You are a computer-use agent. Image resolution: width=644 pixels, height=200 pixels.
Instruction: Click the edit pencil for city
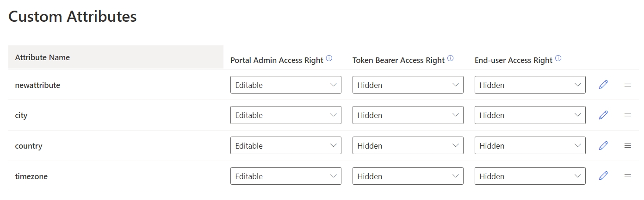coord(603,115)
